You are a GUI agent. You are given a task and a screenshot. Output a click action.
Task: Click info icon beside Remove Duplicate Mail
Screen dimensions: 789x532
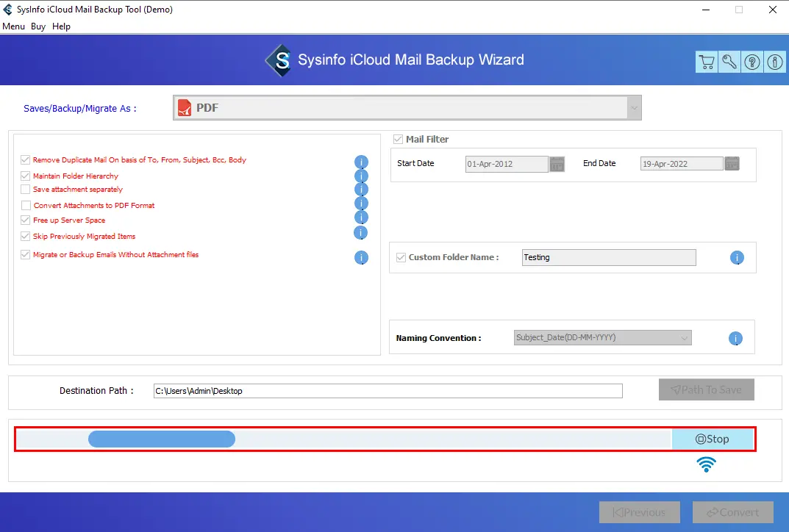click(361, 162)
